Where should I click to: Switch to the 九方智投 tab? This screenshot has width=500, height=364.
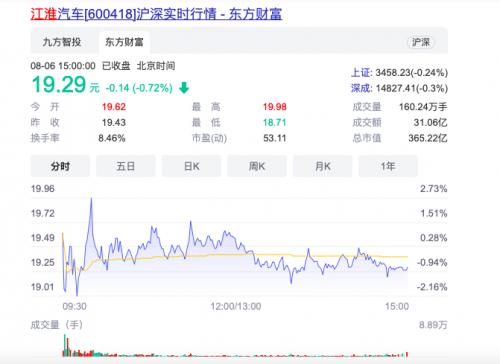pos(62,42)
